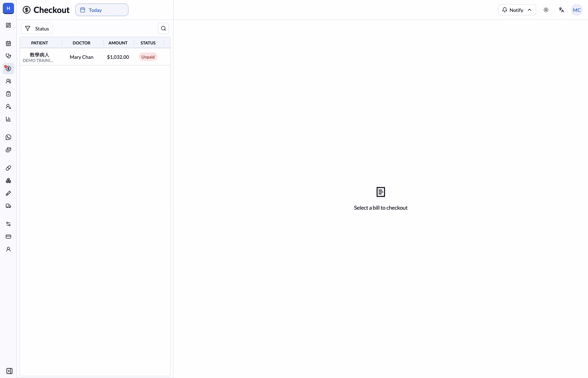Viewport: 588px width, 378px height.
Task: Open the sliders settings sidebar icon
Action: [8, 224]
